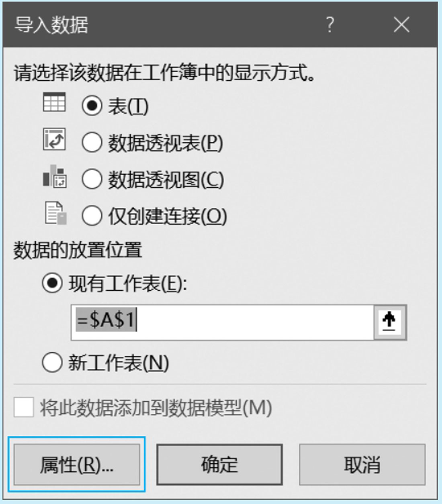Click the 取消 button
This screenshot has width=442, height=504.
(x=362, y=464)
